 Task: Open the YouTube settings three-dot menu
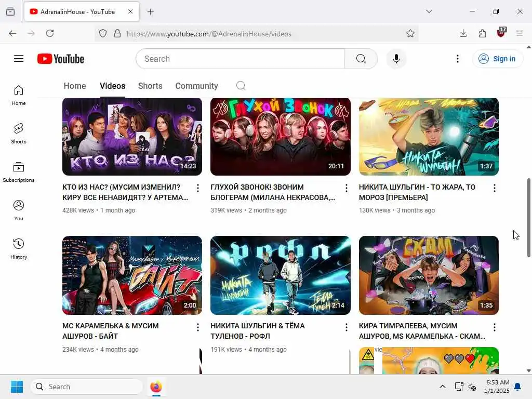457,59
